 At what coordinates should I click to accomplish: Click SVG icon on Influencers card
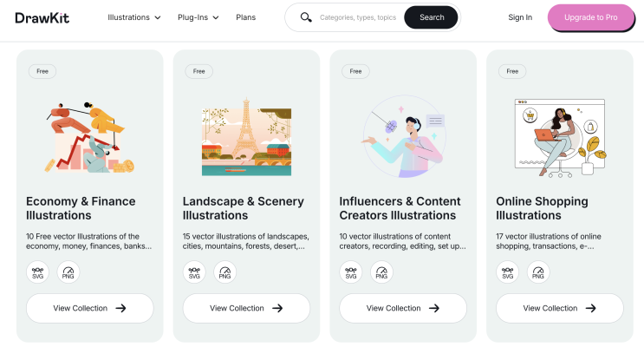click(x=351, y=272)
